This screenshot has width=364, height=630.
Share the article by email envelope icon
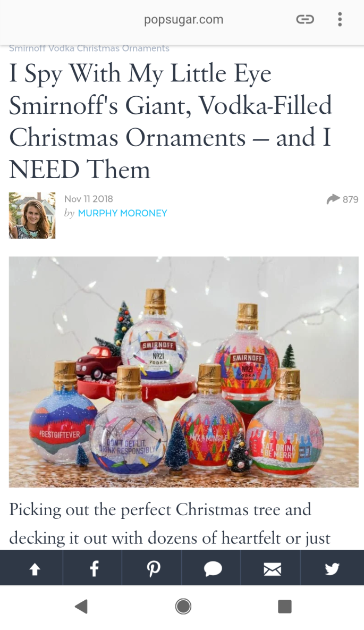tap(272, 569)
